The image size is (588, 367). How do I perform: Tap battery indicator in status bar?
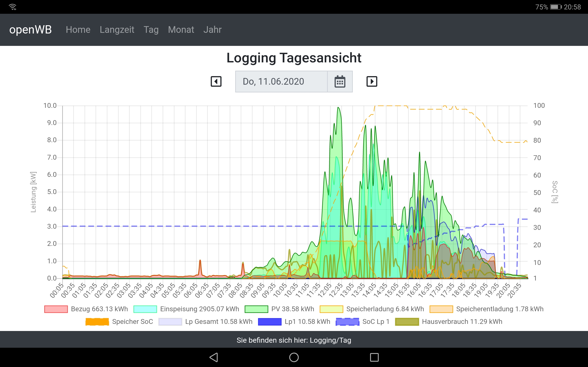(555, 7)
